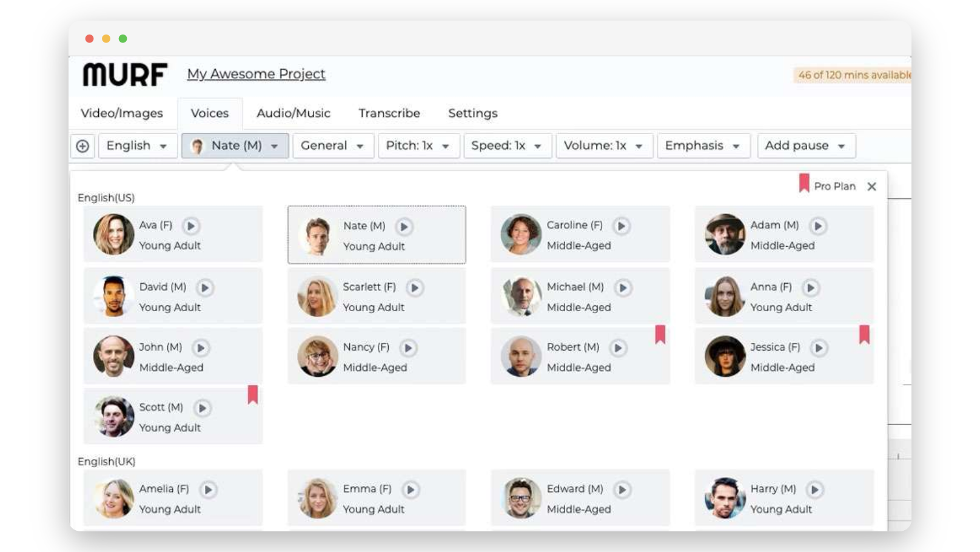Open the Pitch dropdown

(418, 146)
